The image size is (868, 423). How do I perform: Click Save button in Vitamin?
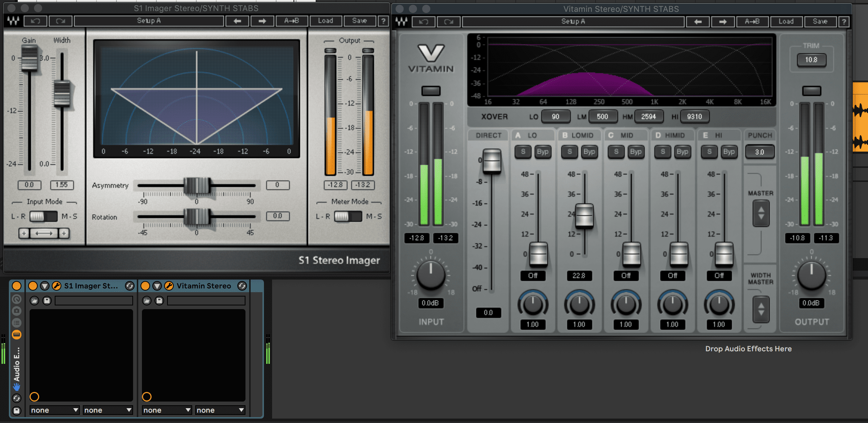[820, 22]
